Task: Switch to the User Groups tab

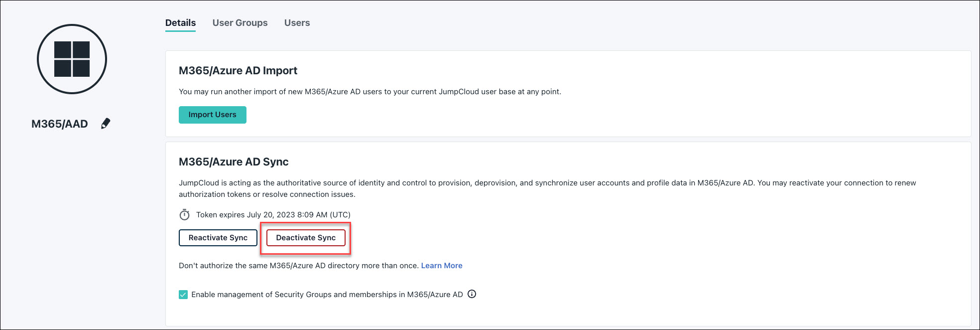Action: coord(240,23)
